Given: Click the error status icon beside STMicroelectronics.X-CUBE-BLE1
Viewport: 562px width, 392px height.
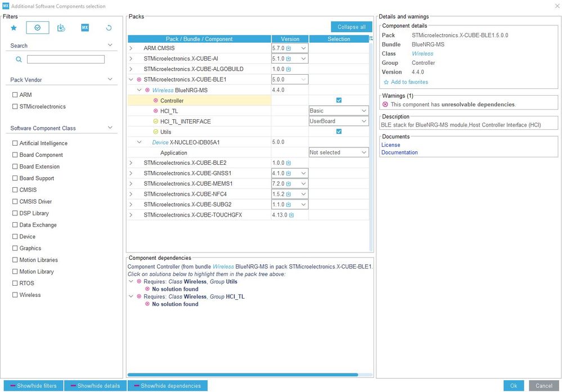Looking at the screenshot, I should tap(139, 79).
